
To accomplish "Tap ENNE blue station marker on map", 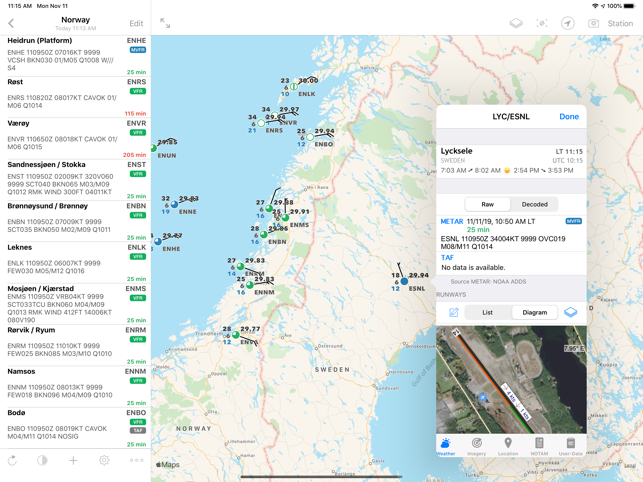I will pyautogui.click(x=174, y=204).
